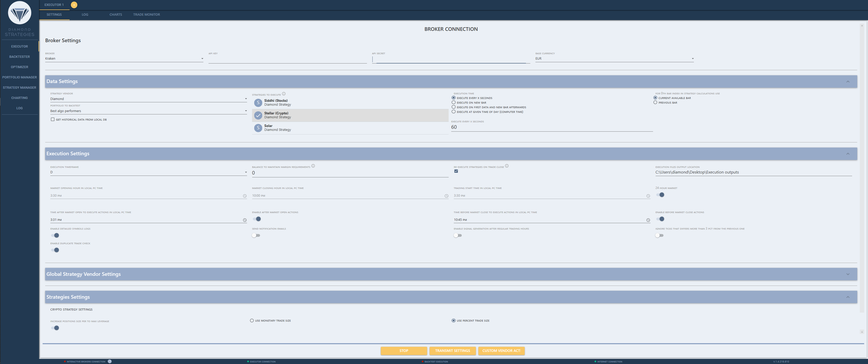Open clock picker for Time After Market Open

(x=245, y=220)
